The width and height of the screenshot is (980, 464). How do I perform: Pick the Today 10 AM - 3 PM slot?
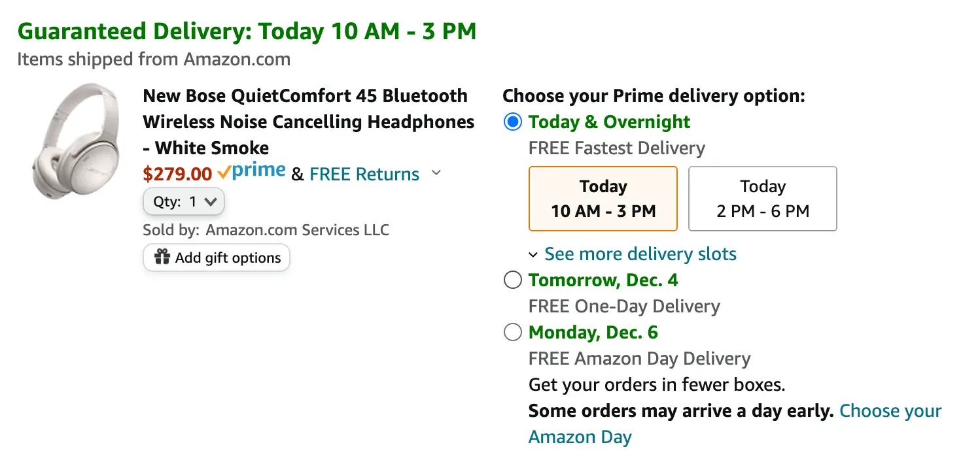tap(603, 199)
